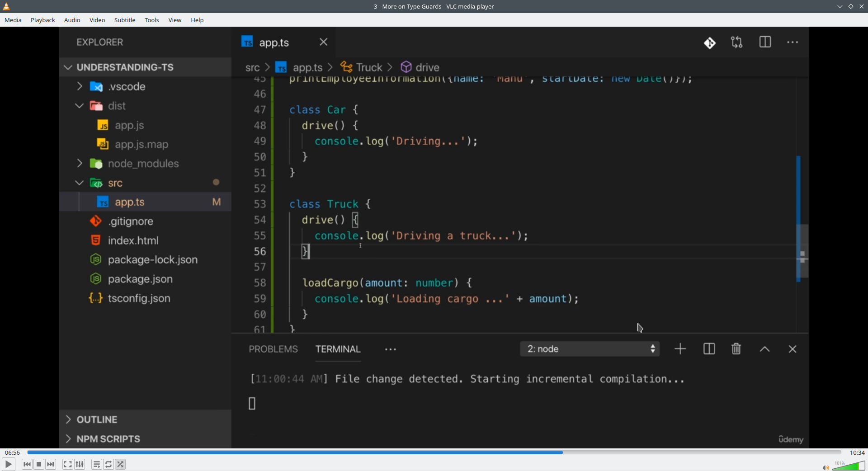868x471 pixels.
Task: Open the Help menu
Action: (x=198, y=20)
